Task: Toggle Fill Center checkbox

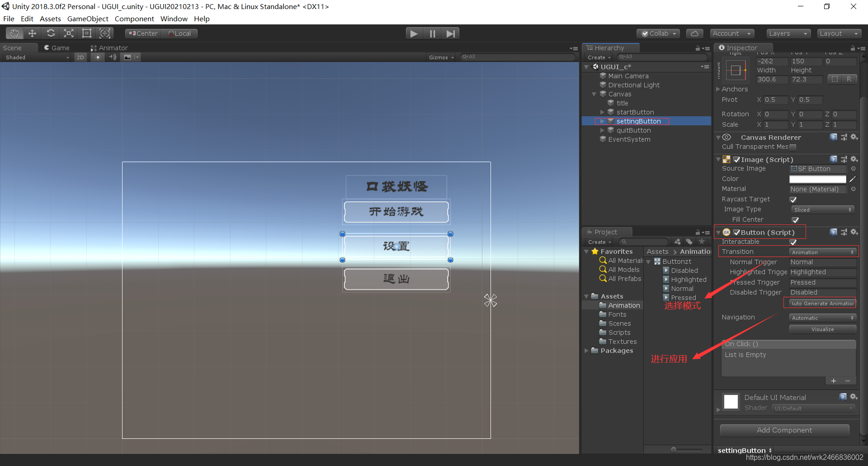Action: [x=795, y=220]
